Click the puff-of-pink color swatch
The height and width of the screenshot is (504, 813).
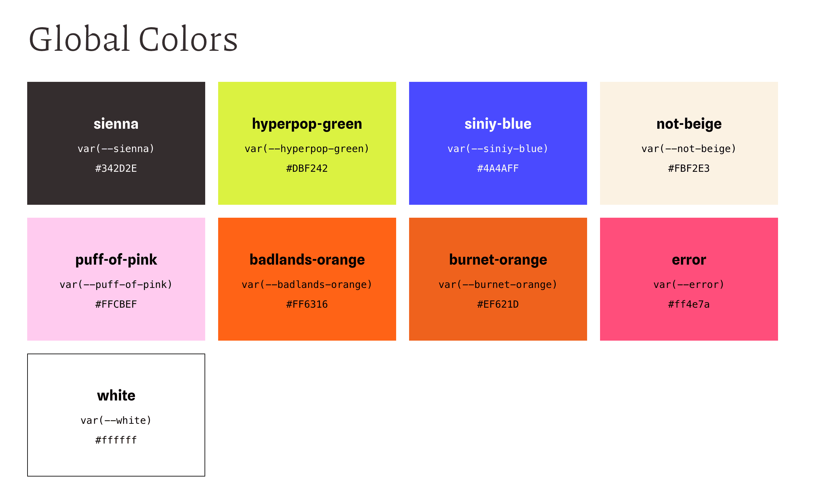tap(116, 279)
